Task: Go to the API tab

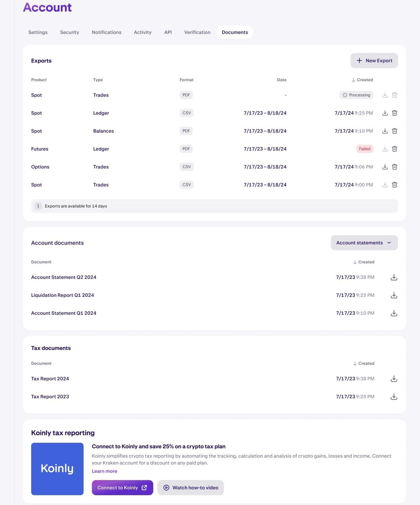Action: pyautogui.click(x=168, y=32)
